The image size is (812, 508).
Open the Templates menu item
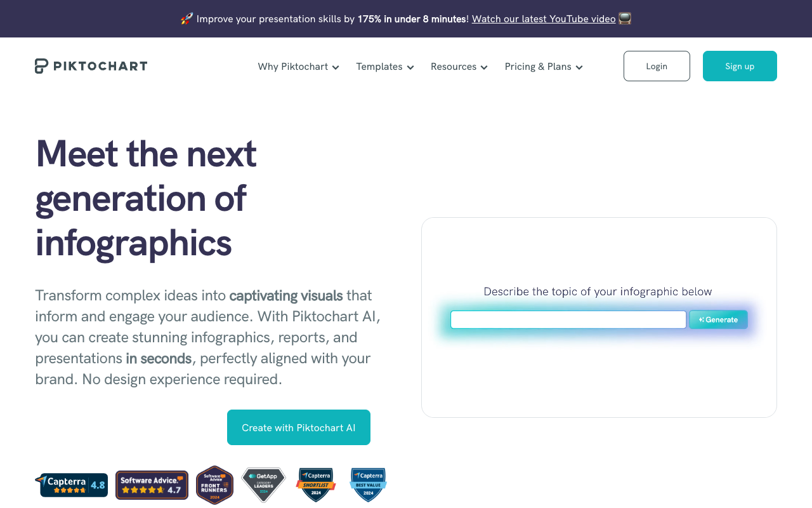pos(379,67)
